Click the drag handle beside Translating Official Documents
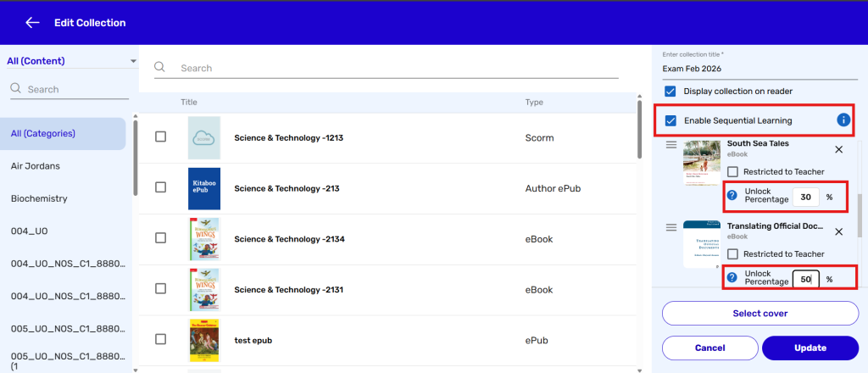868x373 pixels. click(x=671, y=227)
